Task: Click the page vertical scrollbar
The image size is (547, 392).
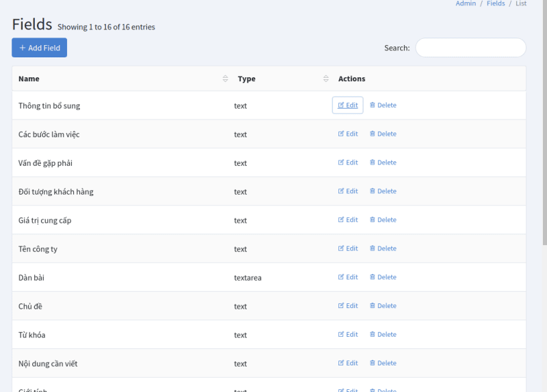Action: [544, 122]
